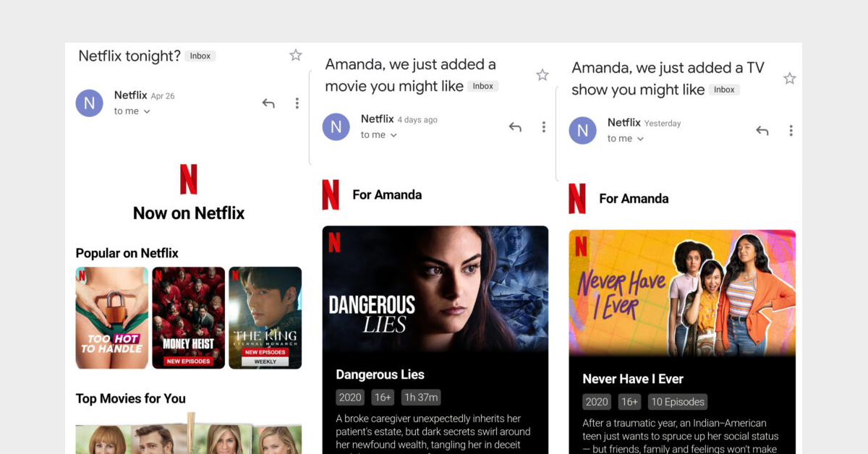Screen dimensions: 868x454
Task: Click Netflix logo beside 'For Amanda' in TV show email
Action: 577,199
